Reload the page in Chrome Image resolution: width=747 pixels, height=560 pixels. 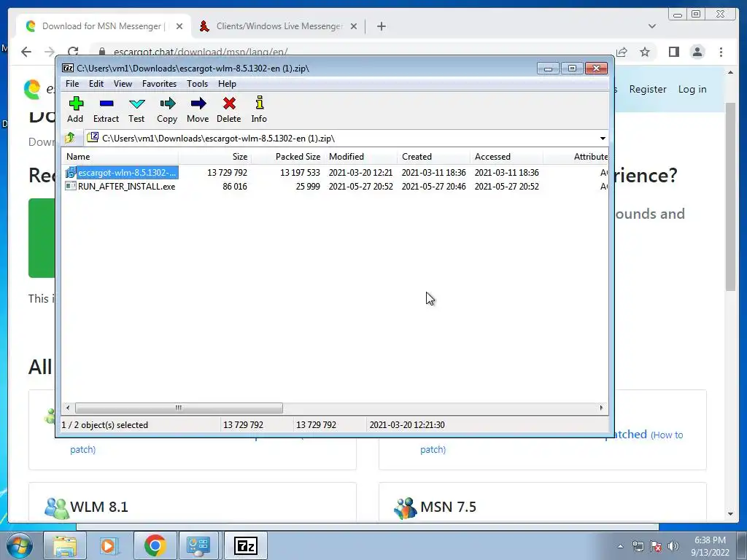pyautogui.click(x=73, y=52)
